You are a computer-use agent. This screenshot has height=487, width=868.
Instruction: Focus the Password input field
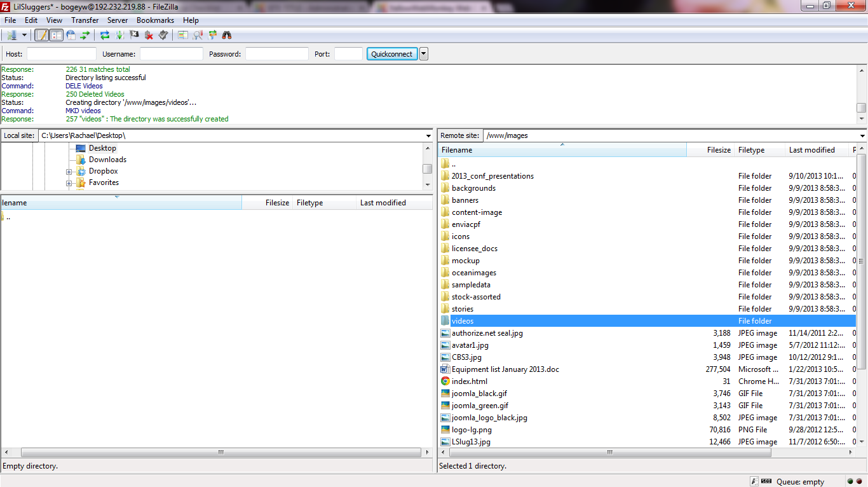(x=277, y=54)
